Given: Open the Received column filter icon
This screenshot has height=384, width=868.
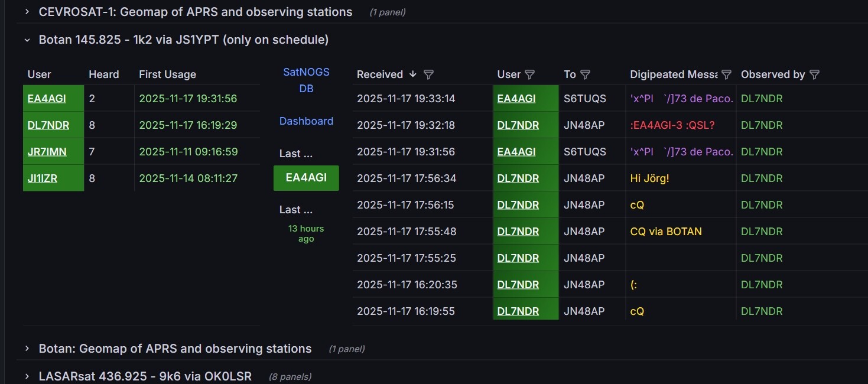Looking at the screenshot, I should 429,74.
